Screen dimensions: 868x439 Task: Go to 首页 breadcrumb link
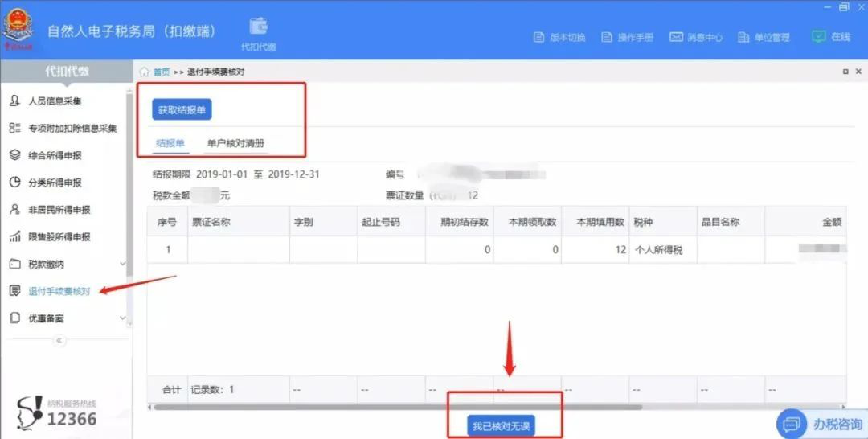tap(162, 72)
